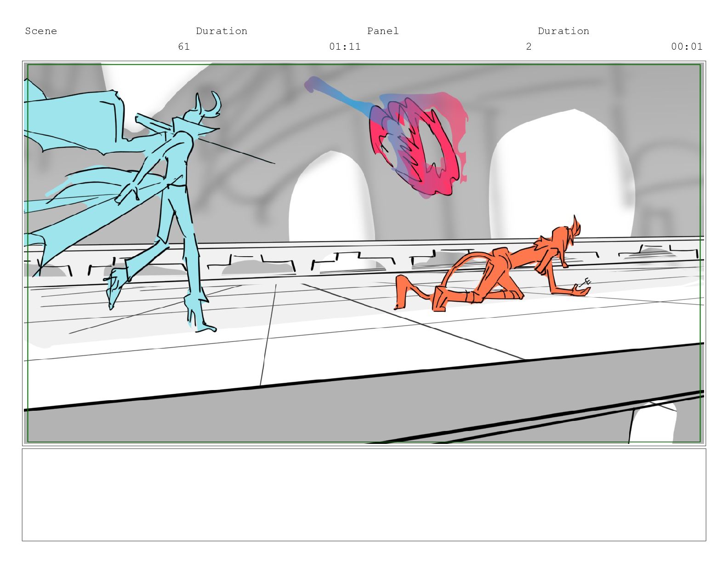Click the panel duration value '00:01'

pyautogui.click(x=687, y=46)
